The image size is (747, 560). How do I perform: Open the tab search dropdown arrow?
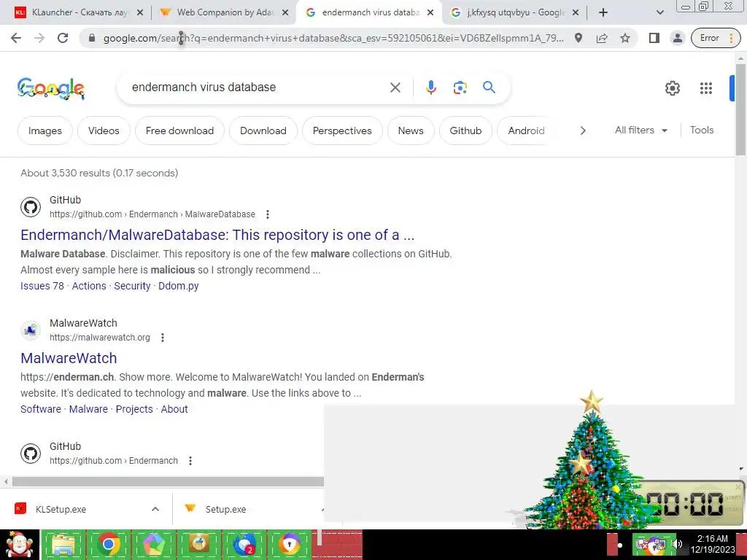[660, 13]
